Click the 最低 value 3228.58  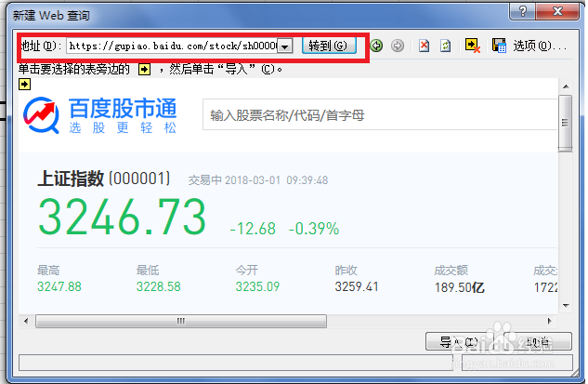[x=158, y=286]
